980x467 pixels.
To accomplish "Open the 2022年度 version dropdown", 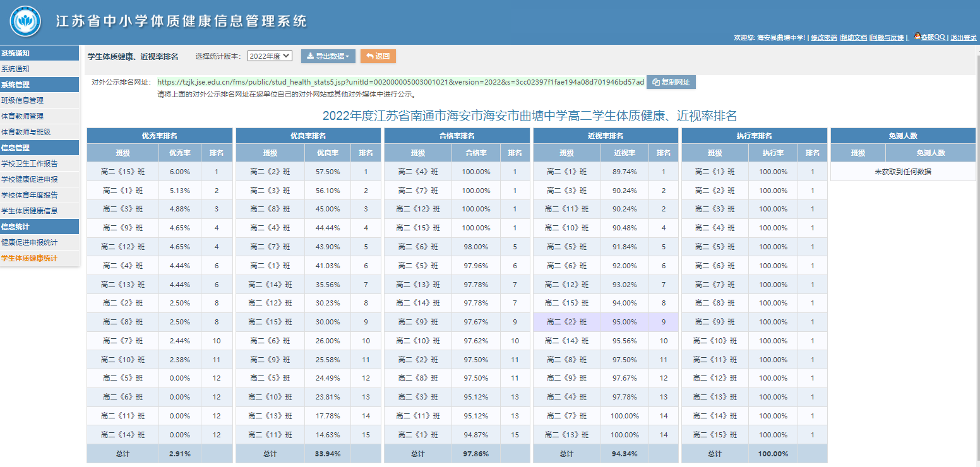I will (270, 56).
